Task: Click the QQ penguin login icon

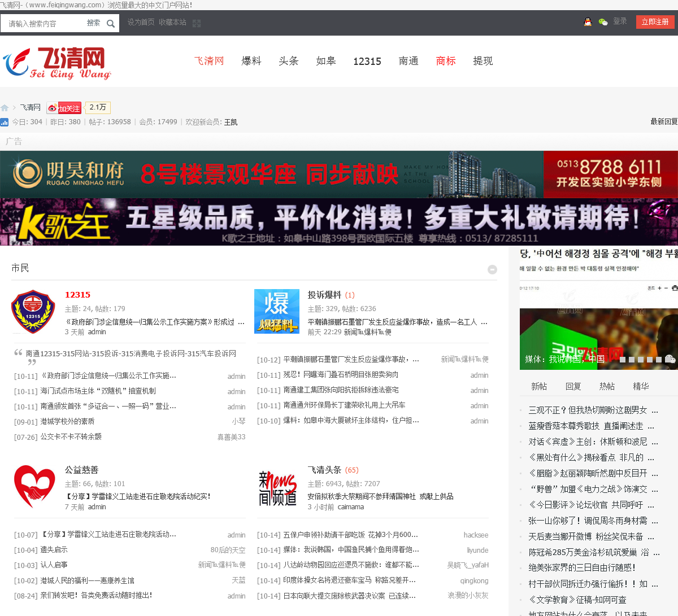Action: [x=588, y=21]
